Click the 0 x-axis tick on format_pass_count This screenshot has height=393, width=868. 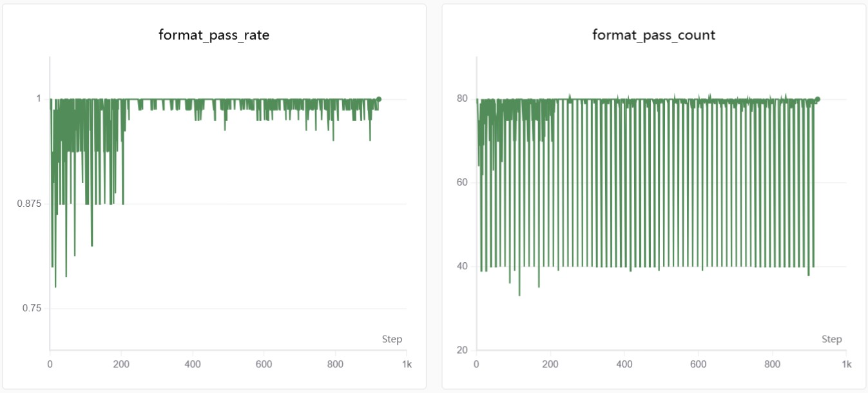476,364
